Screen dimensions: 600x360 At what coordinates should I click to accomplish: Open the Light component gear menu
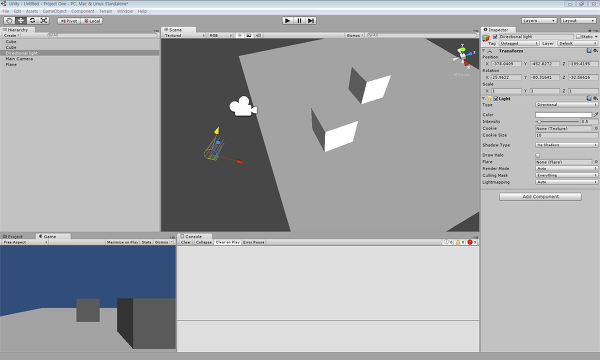[x=595, y=98]
